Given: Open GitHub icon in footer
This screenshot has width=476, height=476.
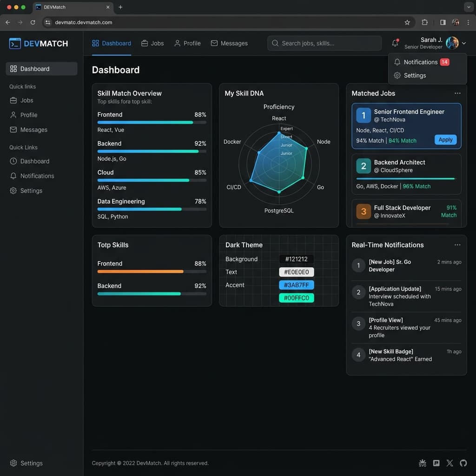Looking at the screenshot, I should (x=463, y=463).
